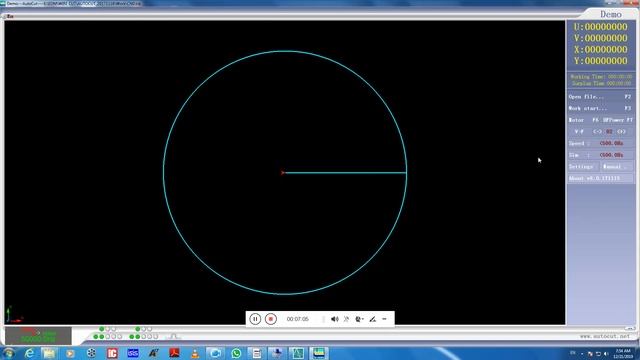Open VLC media player taskbar icon

pyautogui.click(x=195, y=353)
